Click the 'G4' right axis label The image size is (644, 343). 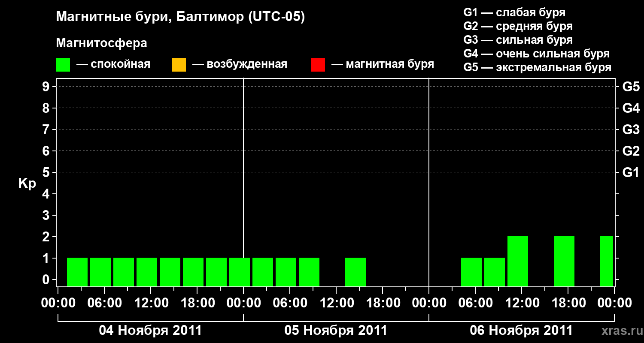[631, 108]
